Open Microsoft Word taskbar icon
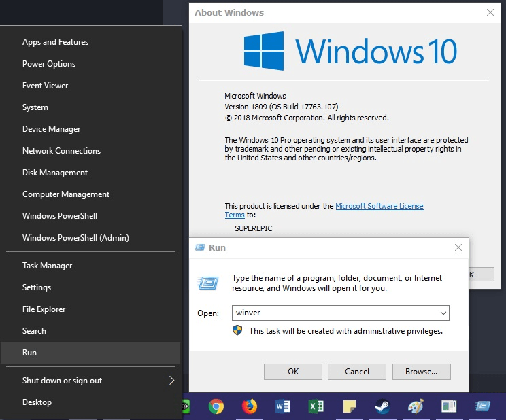Image resolution: width=506 pixels, height=420 pixels. (x=283, y=406)
